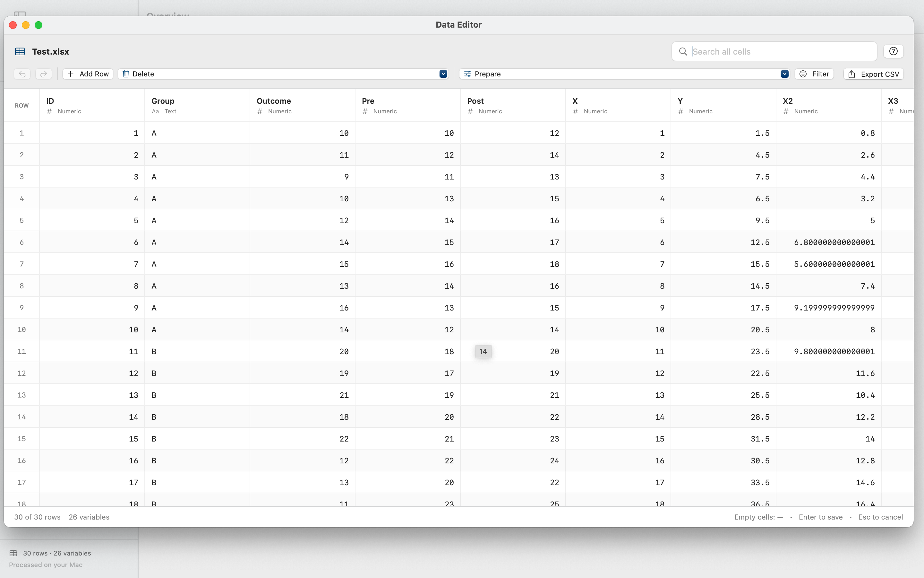Click the Export CSV button
Image resolution: width=924 pixels, height=578 pixels.
[x=874, y=74]
